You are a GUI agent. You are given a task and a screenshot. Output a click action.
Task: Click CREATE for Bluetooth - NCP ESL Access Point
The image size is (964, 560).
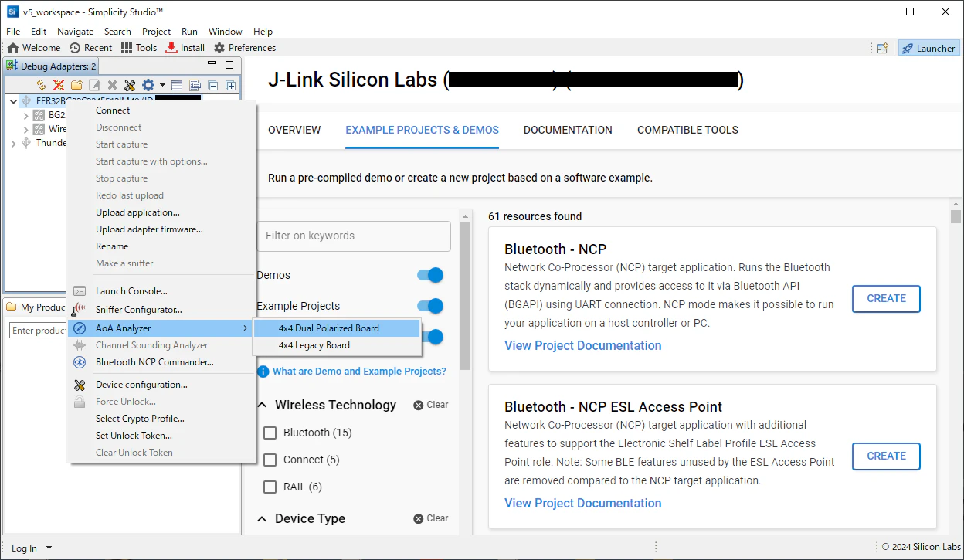pyautogui.click(x=886, y=456)
